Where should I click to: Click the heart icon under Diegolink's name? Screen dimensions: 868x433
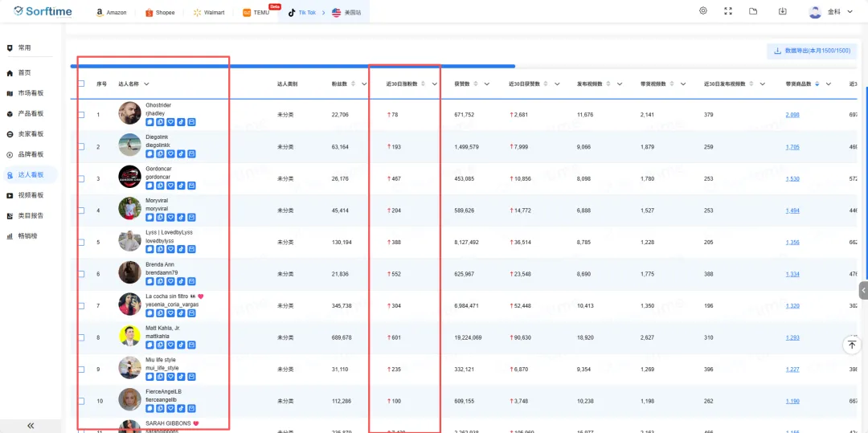(170, 153)
